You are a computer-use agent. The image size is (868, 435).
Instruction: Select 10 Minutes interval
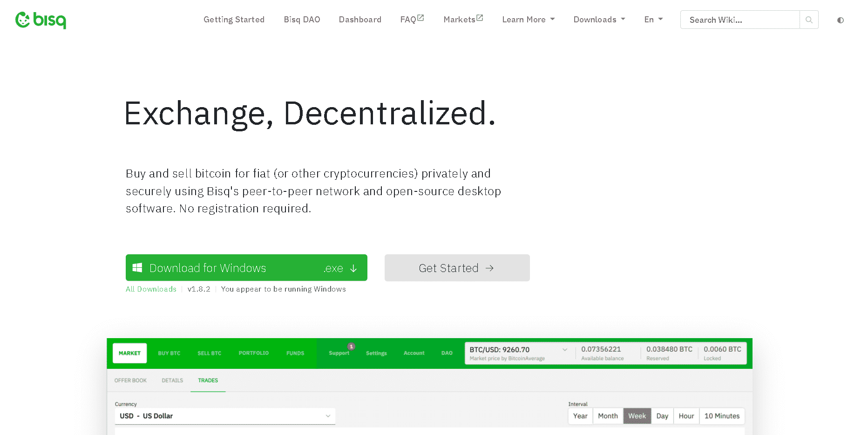722,416
